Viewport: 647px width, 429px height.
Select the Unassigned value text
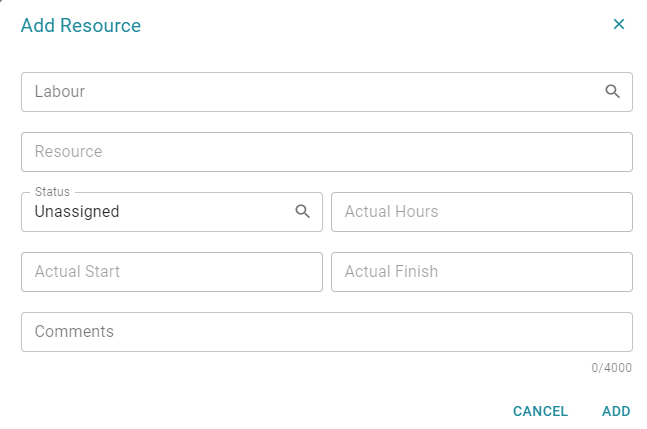(x=77, y=212)
